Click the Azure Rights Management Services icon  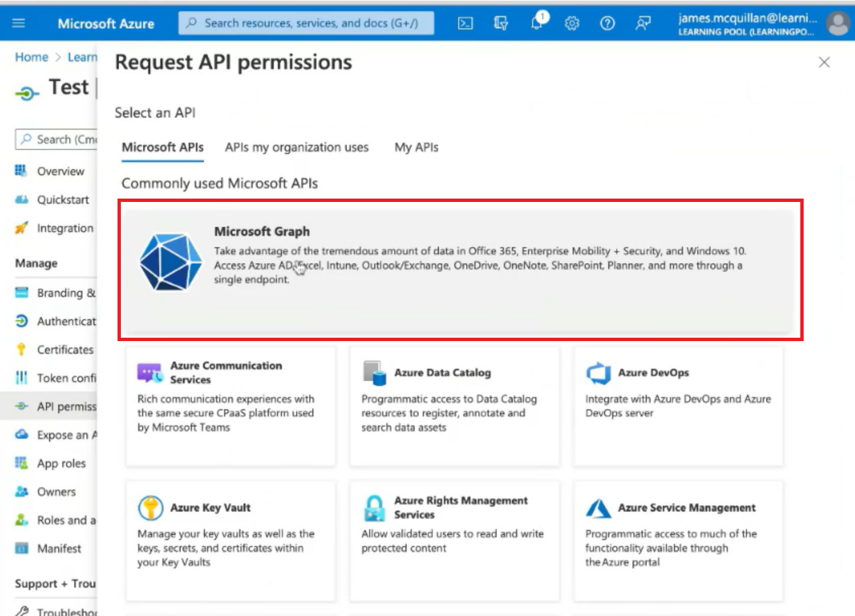coord(375,507)
